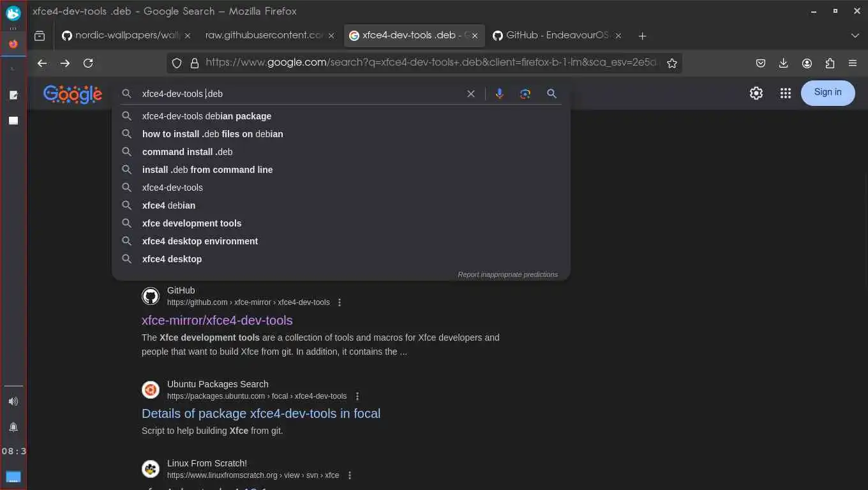
Task: Choose the plain xfce4-dev-tools suggestion
Action: [x=341, y=188]
